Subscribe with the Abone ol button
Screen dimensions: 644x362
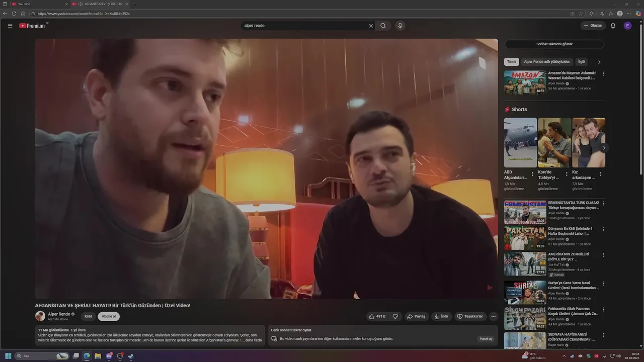coord(109,316)
